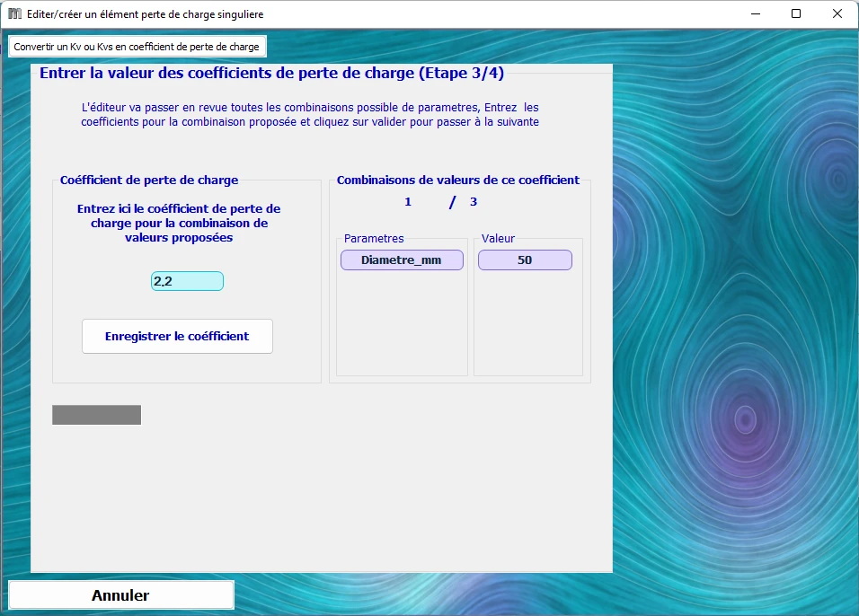Click the instruction text starting with L'éditeur
This screenshot has width=859, height=616.
[310, 114]
